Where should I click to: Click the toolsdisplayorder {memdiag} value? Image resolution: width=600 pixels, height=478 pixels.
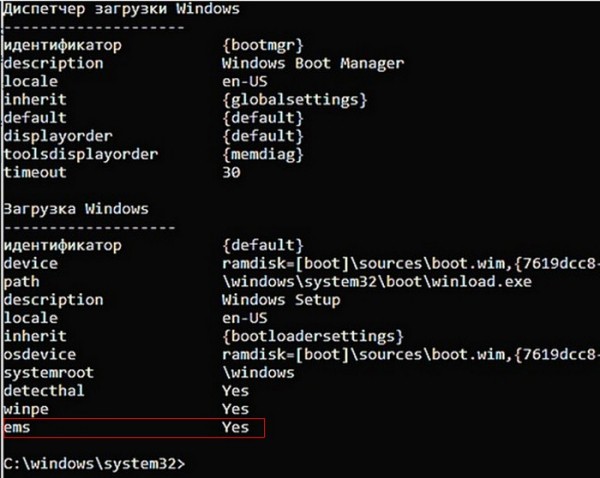pyautogui.click(x=263, y=155)
